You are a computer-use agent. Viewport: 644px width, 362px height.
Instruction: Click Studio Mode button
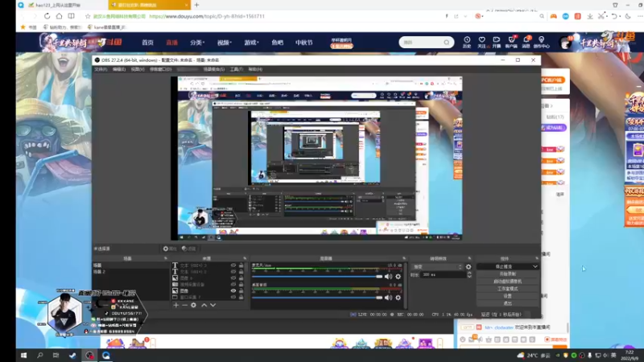(x=508, y=289)
